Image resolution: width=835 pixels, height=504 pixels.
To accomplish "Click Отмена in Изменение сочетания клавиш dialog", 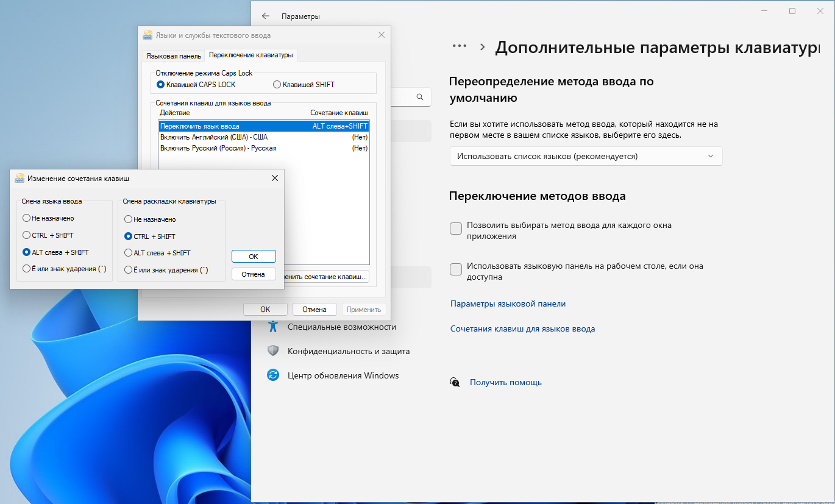I will [x=254, y=274].
